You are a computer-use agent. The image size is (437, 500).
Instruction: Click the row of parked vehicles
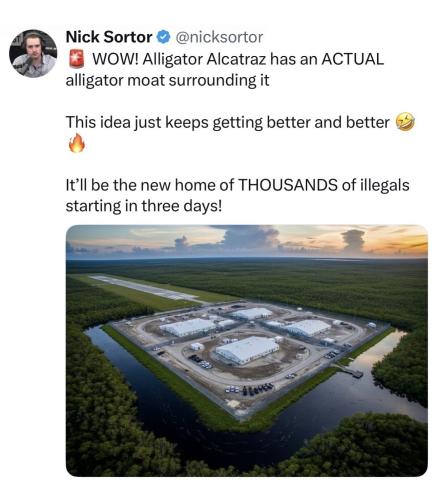[x=250, y=389]
